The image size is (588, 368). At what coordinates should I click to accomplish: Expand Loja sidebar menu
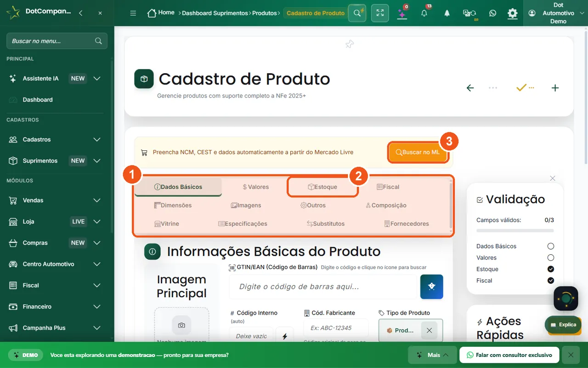[x=55, y=222]
